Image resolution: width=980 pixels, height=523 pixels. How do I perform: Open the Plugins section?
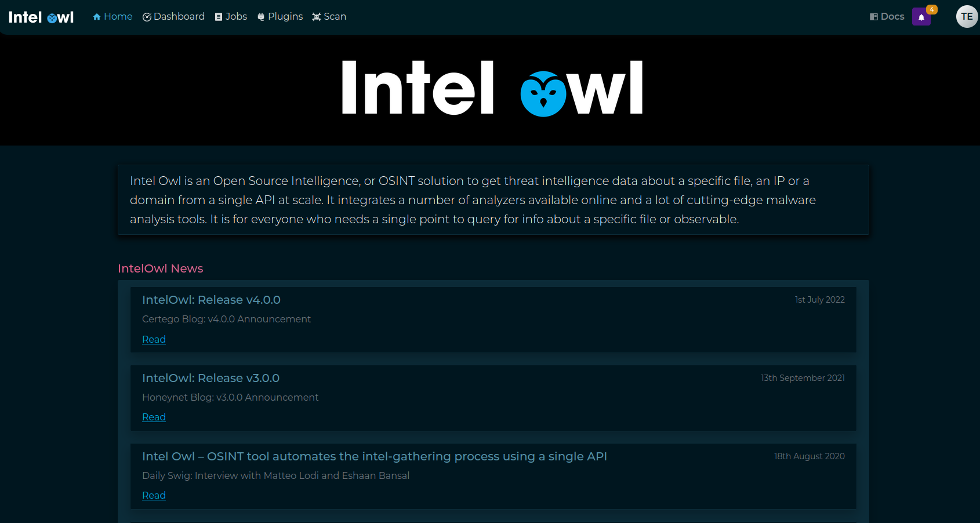[280, 17]
